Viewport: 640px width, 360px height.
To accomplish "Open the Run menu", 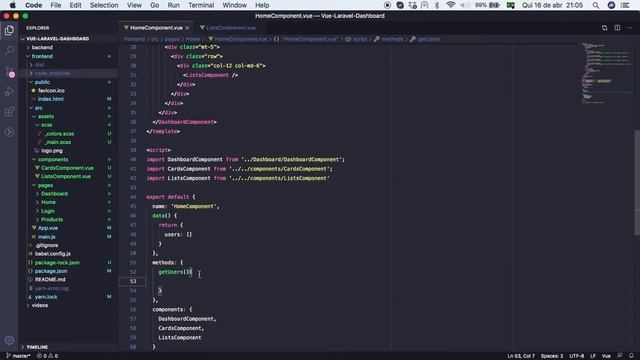I will tap(173, 5).
